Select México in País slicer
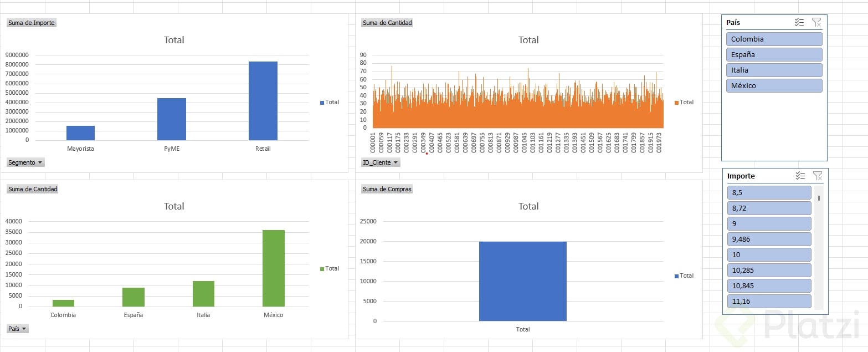 pos(774,85)
